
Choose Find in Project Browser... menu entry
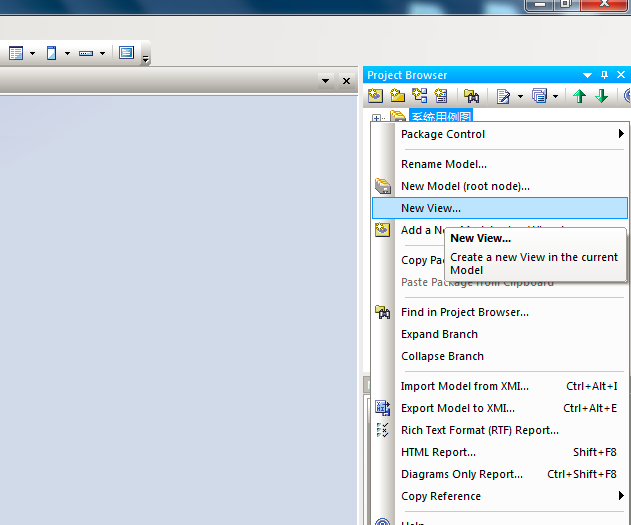tap(499, 312)
